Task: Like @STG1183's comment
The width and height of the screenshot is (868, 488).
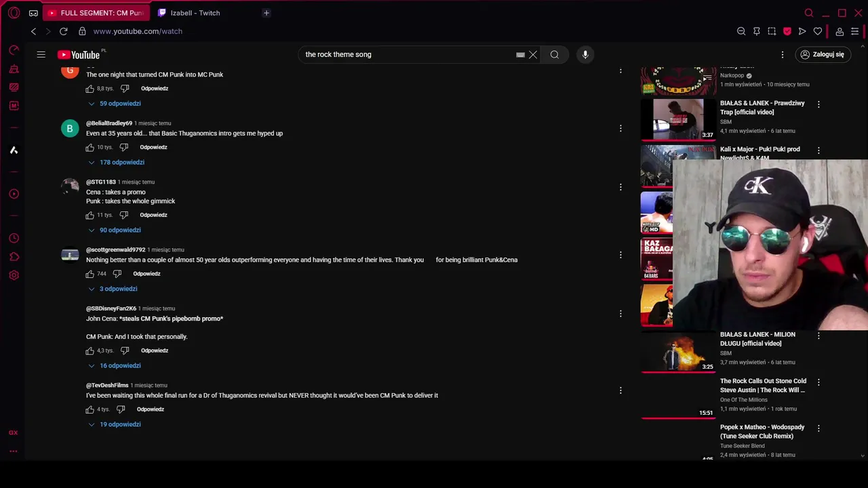Action: click(90, 215)
